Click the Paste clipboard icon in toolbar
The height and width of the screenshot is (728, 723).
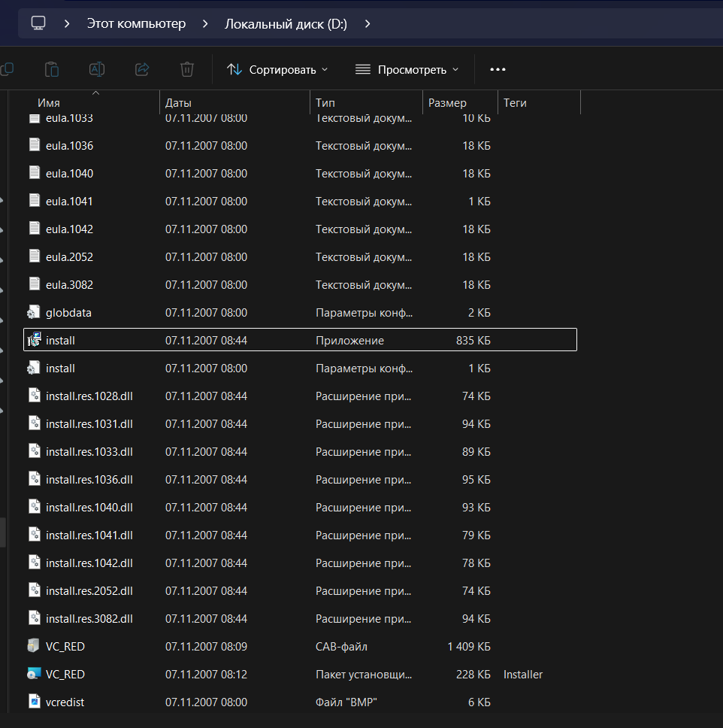[52, 70]
